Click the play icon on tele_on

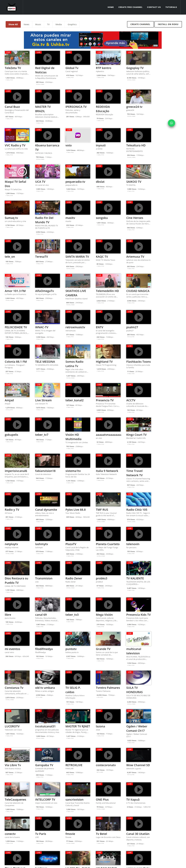17,247
